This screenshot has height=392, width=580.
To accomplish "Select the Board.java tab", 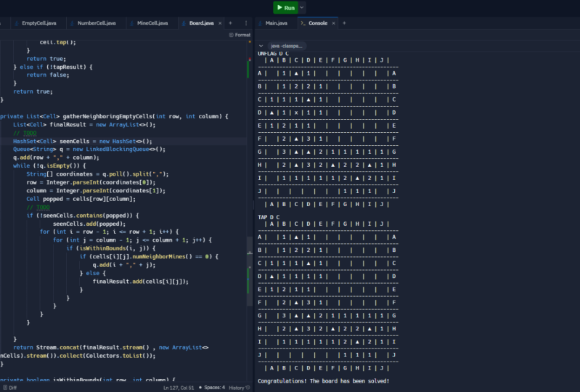I will [x=201, y=23].
